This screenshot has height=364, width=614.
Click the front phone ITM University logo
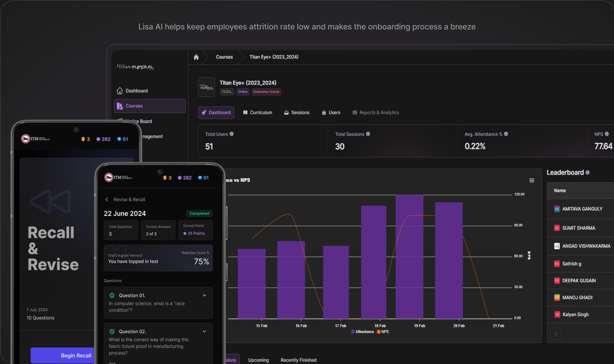tap(118, 177)
